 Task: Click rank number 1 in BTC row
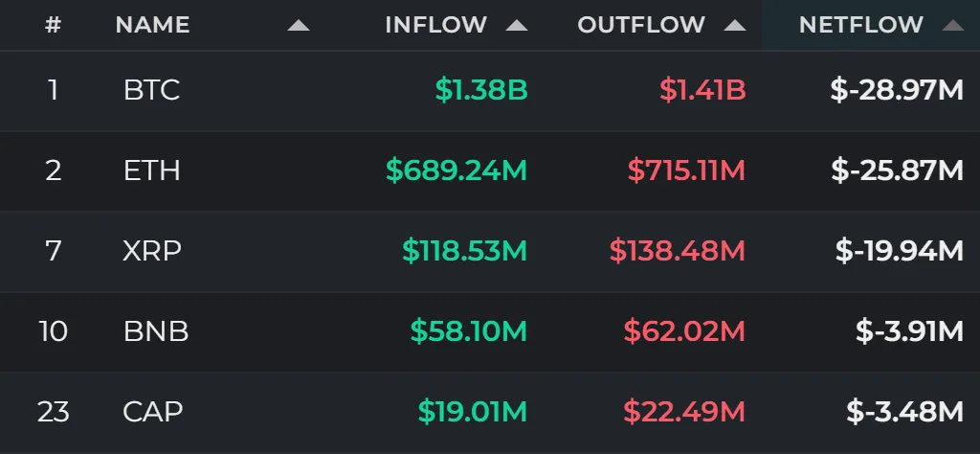tap(54, 90)
